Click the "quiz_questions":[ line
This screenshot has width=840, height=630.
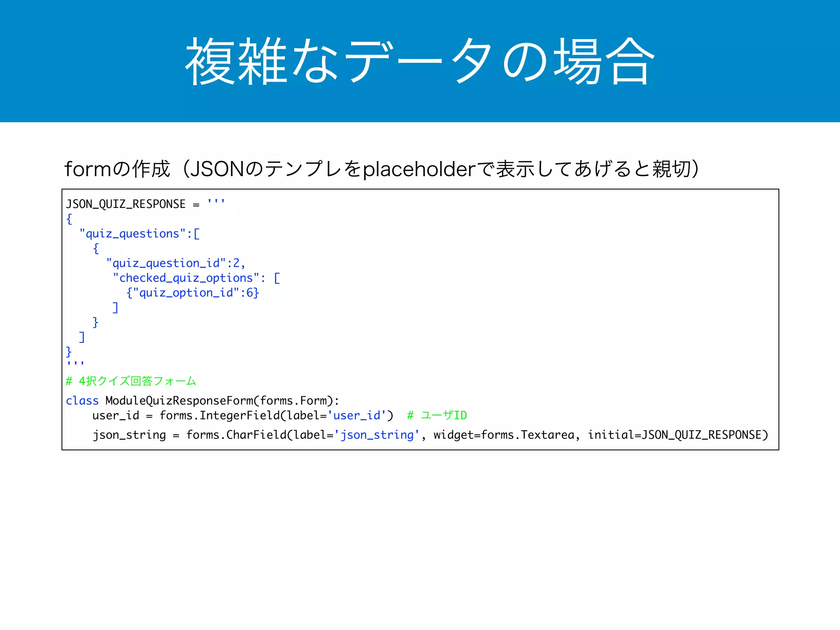pyautogui.click(x=140, y=233)
